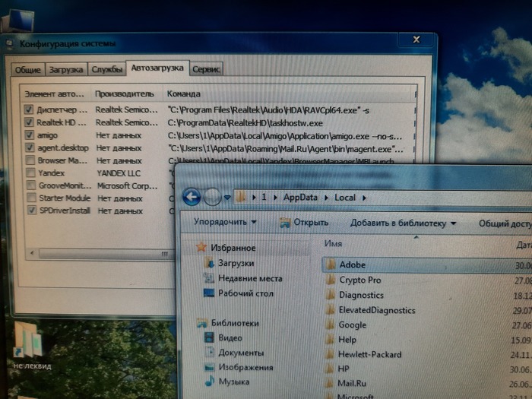Viewport: 532px width, 399px height.
Task: Click the Microsoft Corp... manufacturer cell
Action: 128,186
